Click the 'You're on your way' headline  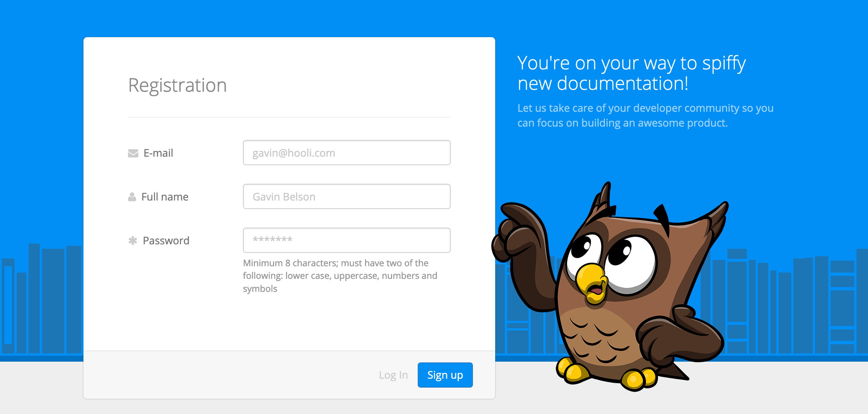(x=631, y=73)
